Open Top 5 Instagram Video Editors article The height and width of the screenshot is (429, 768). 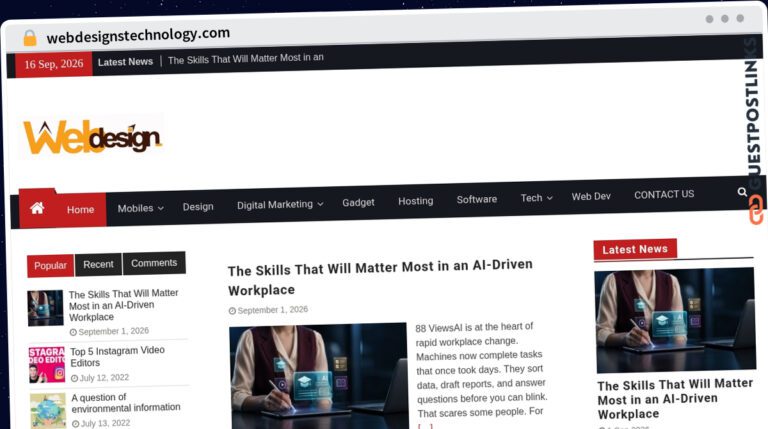118,357
